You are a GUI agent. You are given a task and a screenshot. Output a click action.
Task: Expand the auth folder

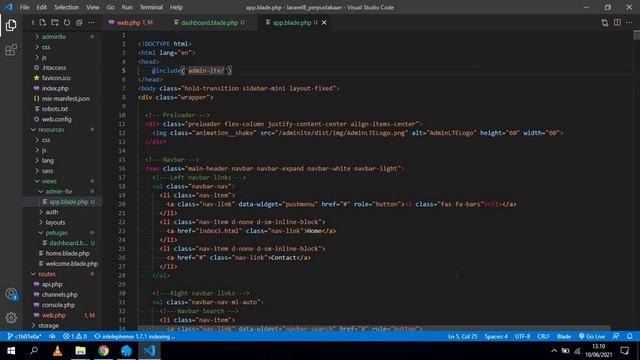pos(51,212)
